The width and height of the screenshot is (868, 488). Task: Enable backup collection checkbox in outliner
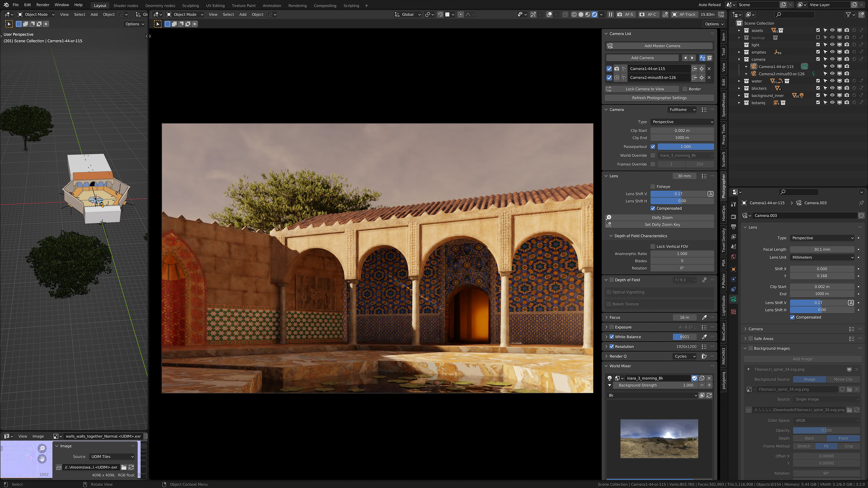click(818, 38)
